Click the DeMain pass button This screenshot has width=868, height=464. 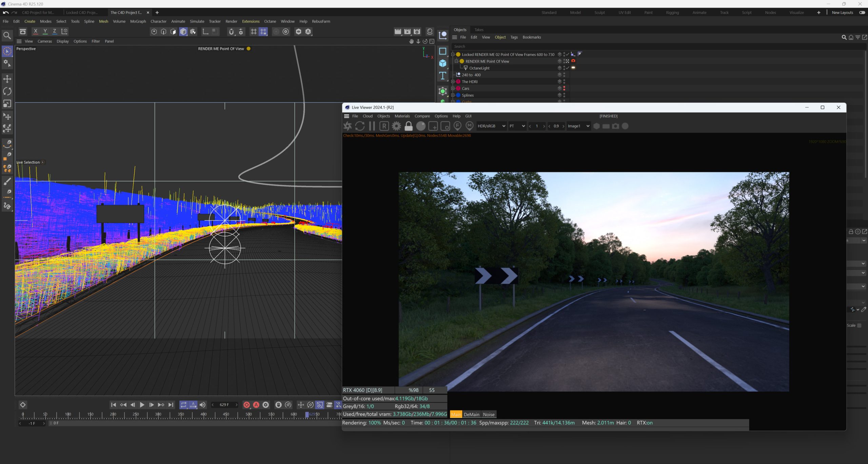(471, 414)
